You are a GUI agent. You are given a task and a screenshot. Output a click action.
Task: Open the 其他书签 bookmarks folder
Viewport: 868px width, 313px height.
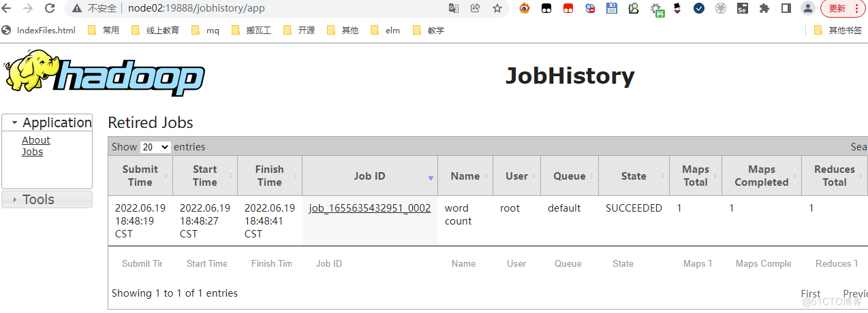click(x=838, y=30)
